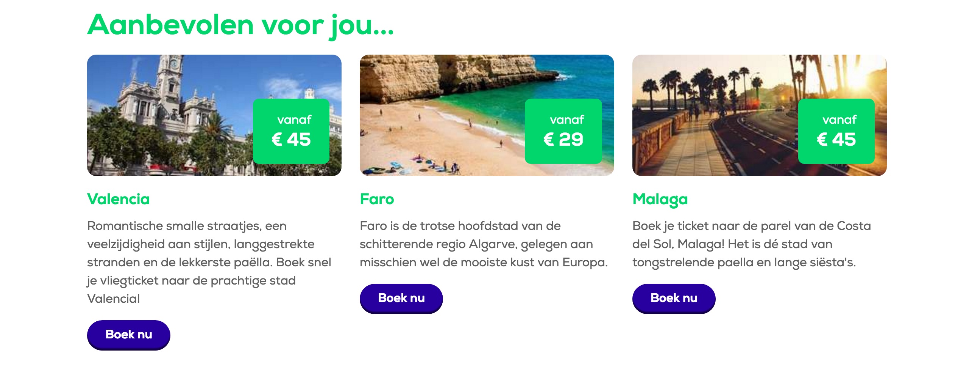The width and height of the screenshot is (980, 368).
Task: Click the "Aanbevolen voor jou..." heading
Action: click(240, 25)
